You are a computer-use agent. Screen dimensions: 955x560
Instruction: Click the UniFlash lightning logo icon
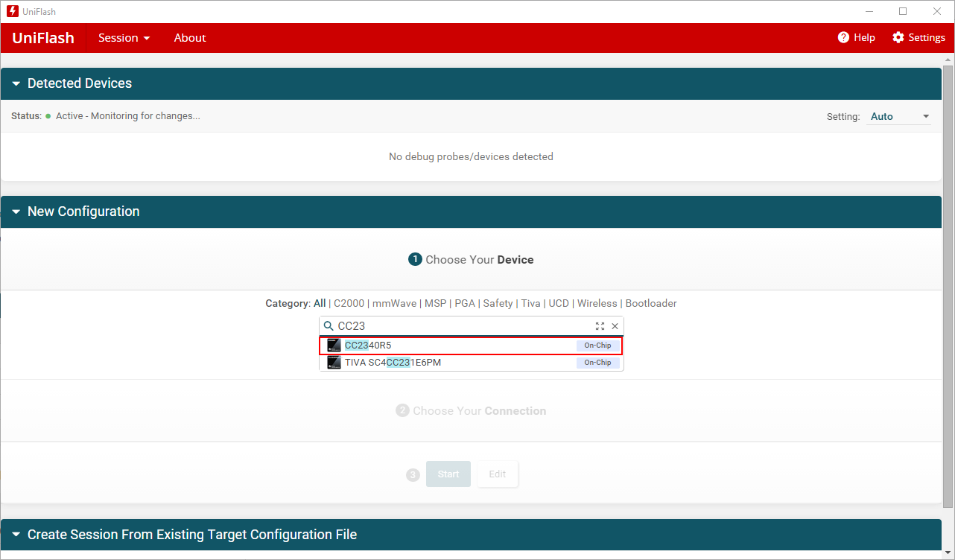[x=12, y=11]
